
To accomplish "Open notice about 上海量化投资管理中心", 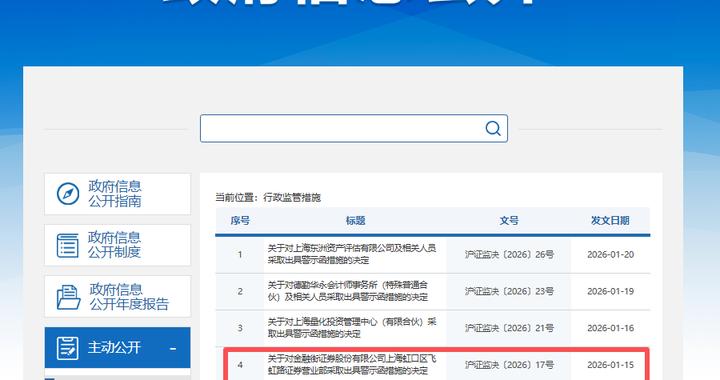I will (x=352, y=328).
